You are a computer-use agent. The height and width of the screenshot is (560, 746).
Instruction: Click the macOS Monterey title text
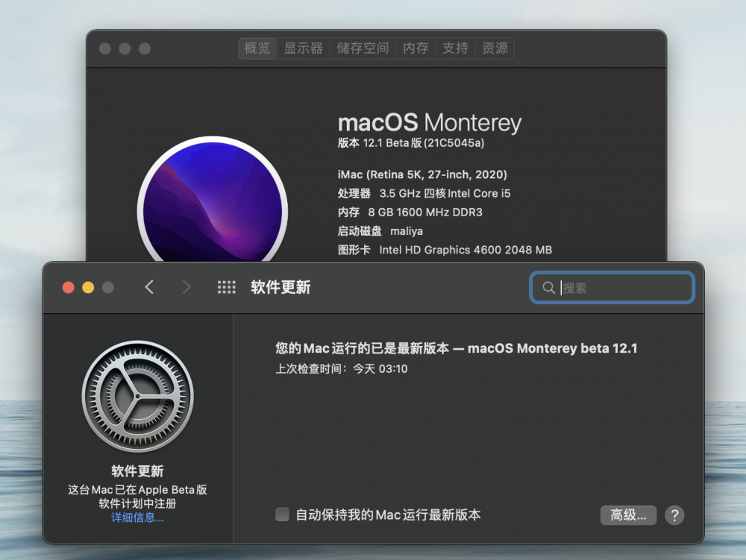(430, 122)
